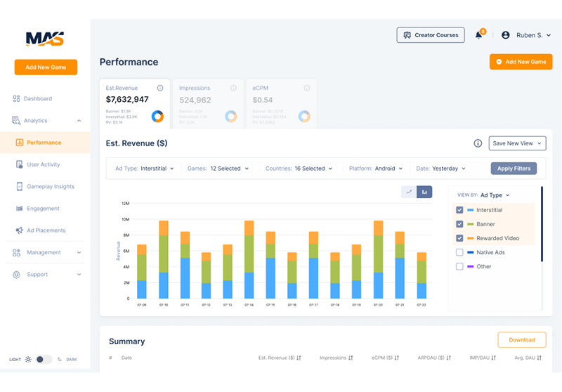The image size is (562, 392).
Task: Select the eCPM metric card tab
Action: click(281, 103)
